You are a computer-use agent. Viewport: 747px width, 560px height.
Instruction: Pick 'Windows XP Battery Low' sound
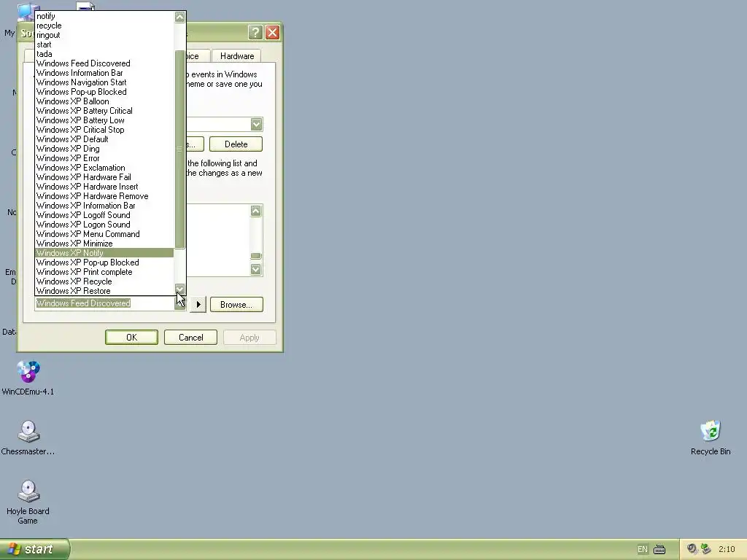[105, 120]
